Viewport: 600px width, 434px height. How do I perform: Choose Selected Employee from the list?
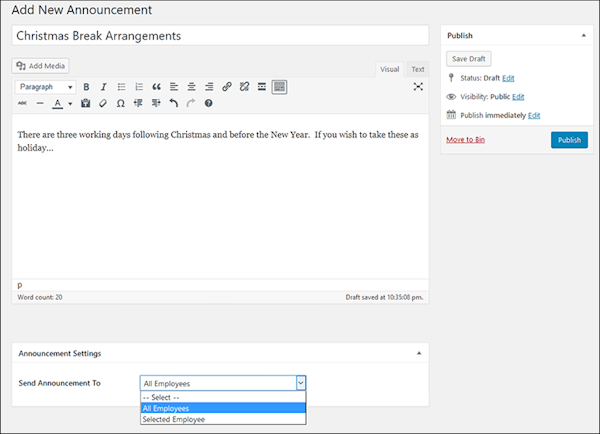[x=174, y=419]
